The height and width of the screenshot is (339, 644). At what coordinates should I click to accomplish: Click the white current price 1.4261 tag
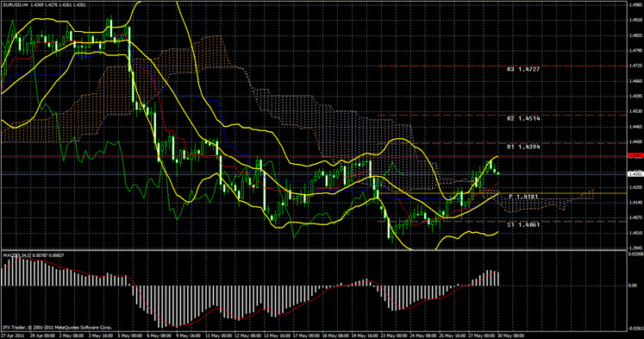click(635, 174)
